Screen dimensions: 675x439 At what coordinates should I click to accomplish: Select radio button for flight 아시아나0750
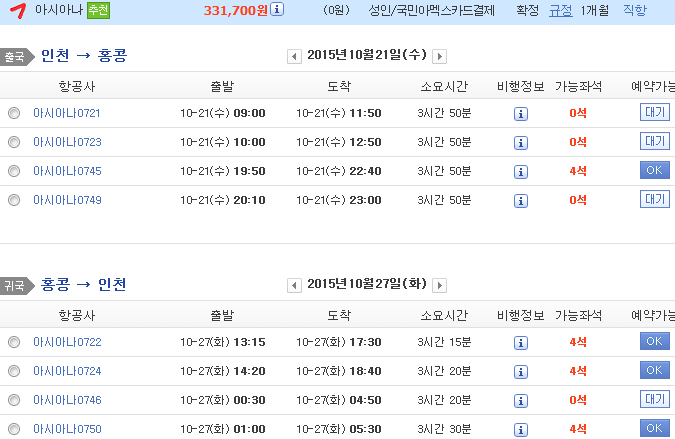pos(14,429)
